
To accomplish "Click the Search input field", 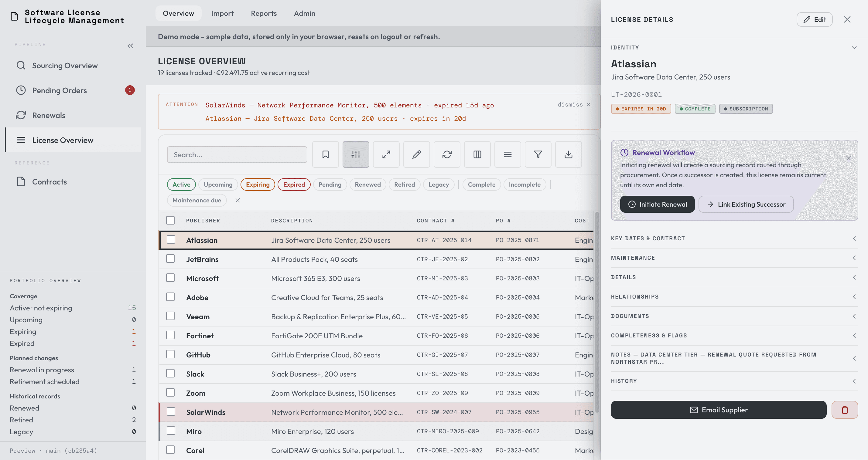I will coord(237,154).
